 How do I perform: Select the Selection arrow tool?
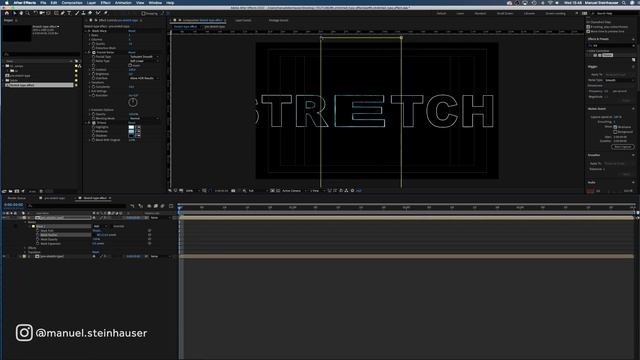click(x=14, y=13)
